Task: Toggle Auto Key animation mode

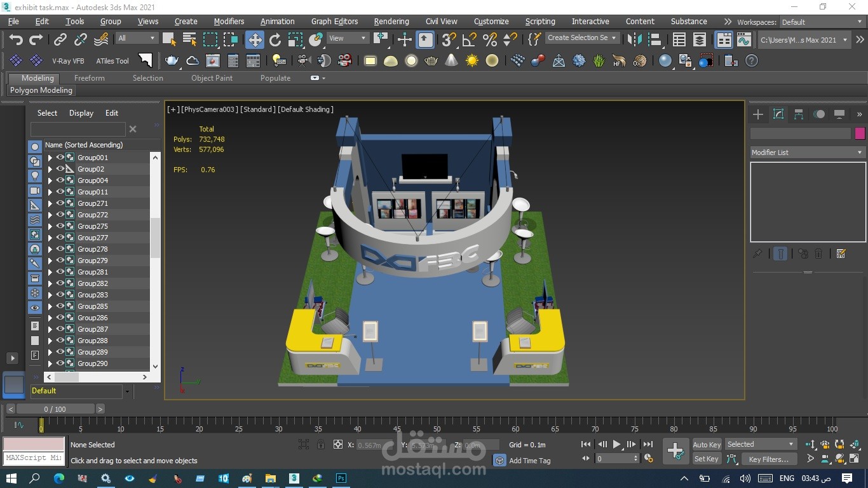Action: tap(707, 445)
